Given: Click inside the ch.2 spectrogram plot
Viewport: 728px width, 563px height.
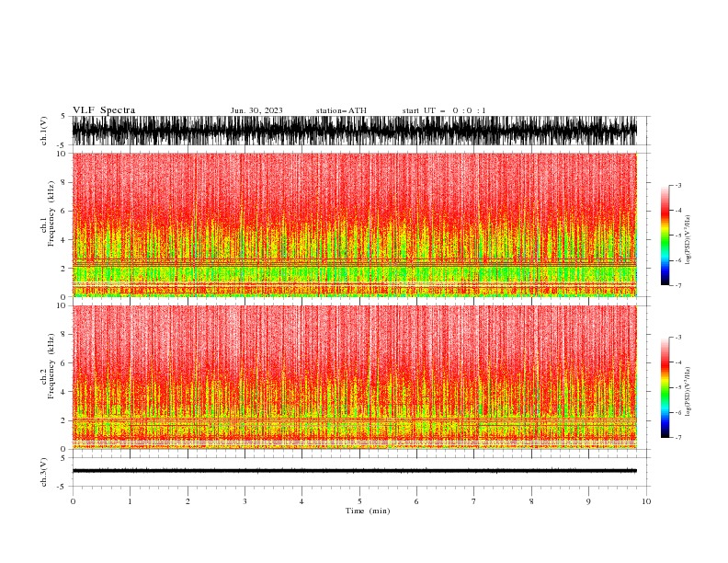Looking at the screenshot, I should tap(355, 377).
